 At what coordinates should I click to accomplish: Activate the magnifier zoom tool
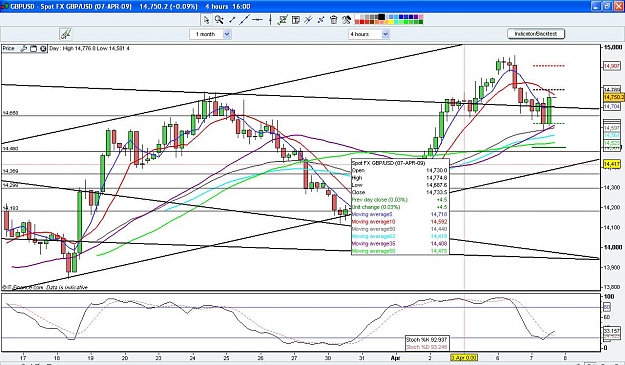pos(219,20)
